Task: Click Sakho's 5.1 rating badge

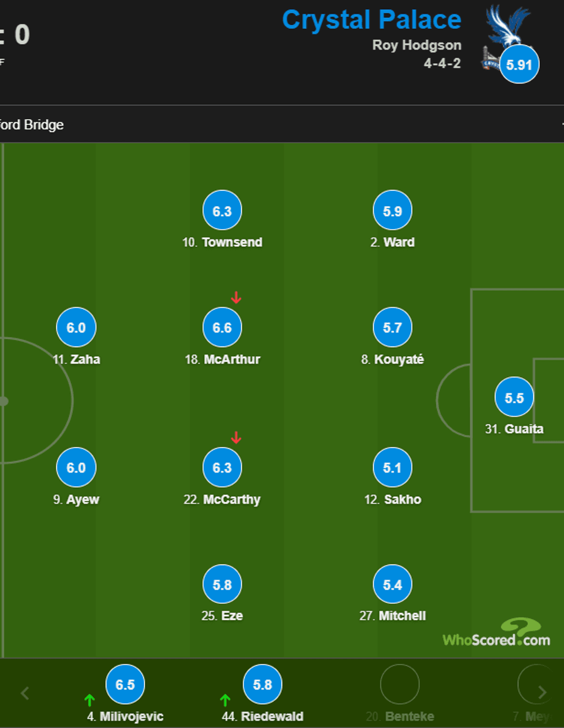Action: tap(392, 468)
